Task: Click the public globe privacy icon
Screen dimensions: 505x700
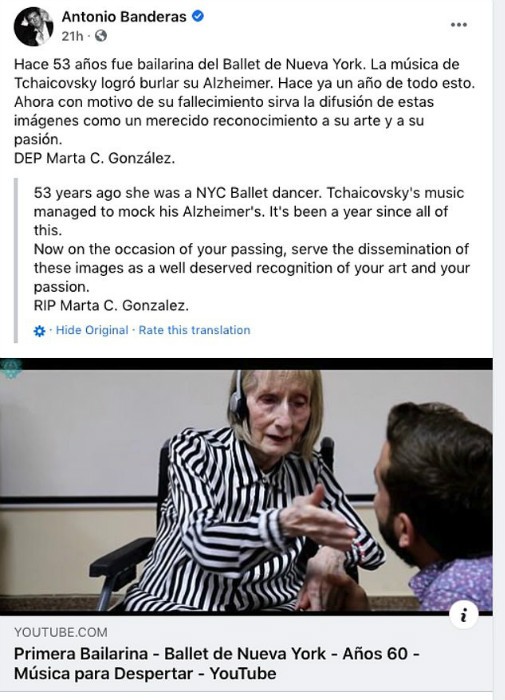Action: [101, 36]
